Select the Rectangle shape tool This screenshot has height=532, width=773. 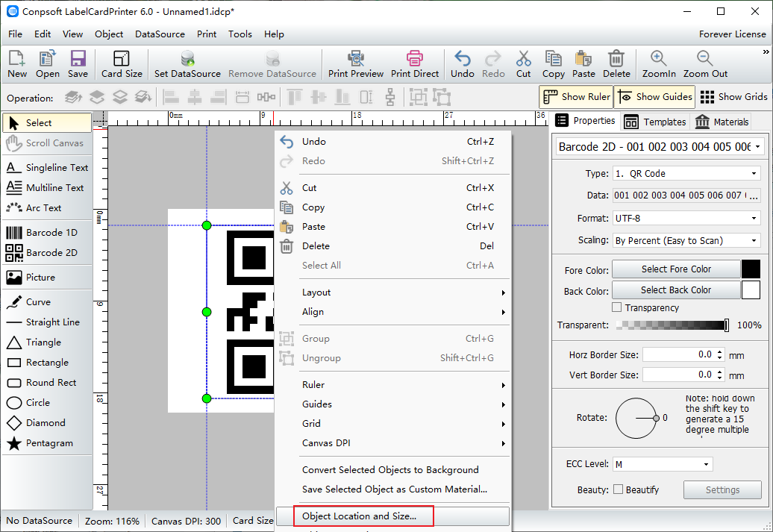tap(47, 363)
